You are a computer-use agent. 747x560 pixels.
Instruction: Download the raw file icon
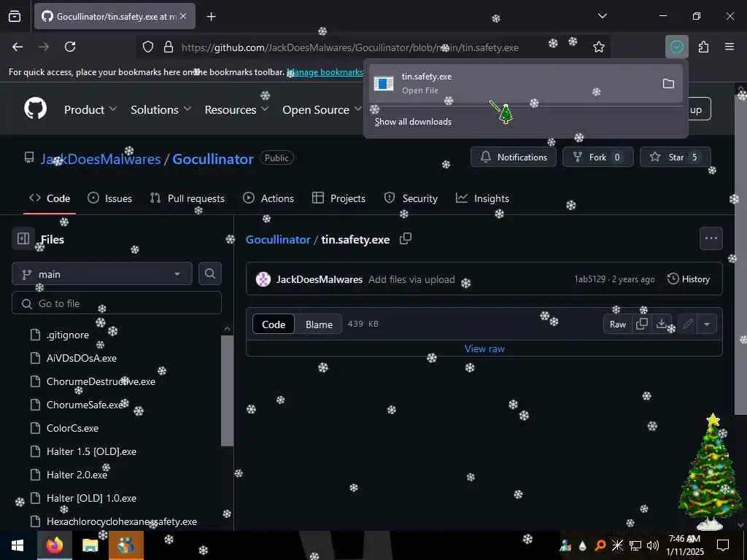(661, 324)
